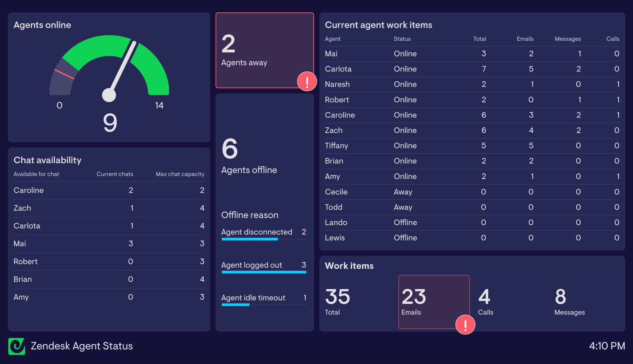Select Naresh agent row
Image resolution: width=633 pixels, height=364 pixels.
point(472,84)
